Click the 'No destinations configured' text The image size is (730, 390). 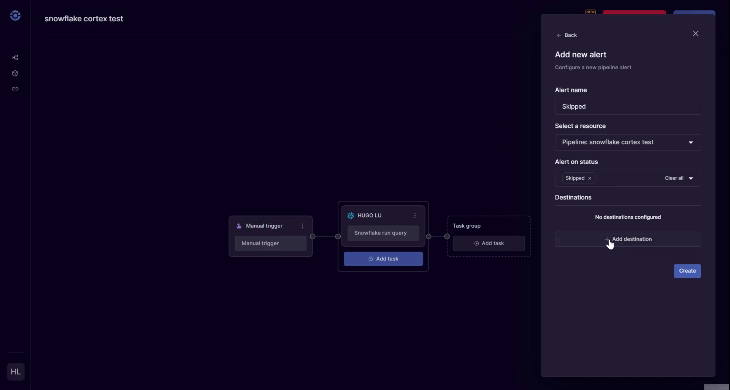(x=628, y=217)
